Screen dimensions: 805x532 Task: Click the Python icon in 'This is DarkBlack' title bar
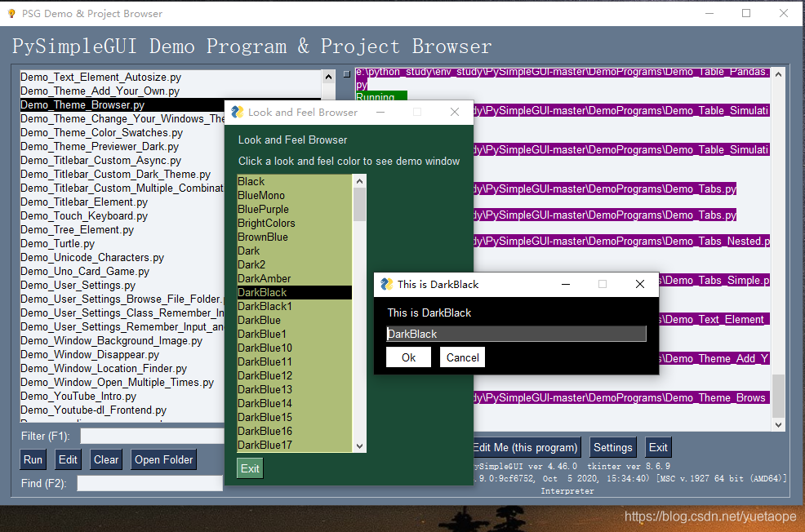click(x=387, y=284)
